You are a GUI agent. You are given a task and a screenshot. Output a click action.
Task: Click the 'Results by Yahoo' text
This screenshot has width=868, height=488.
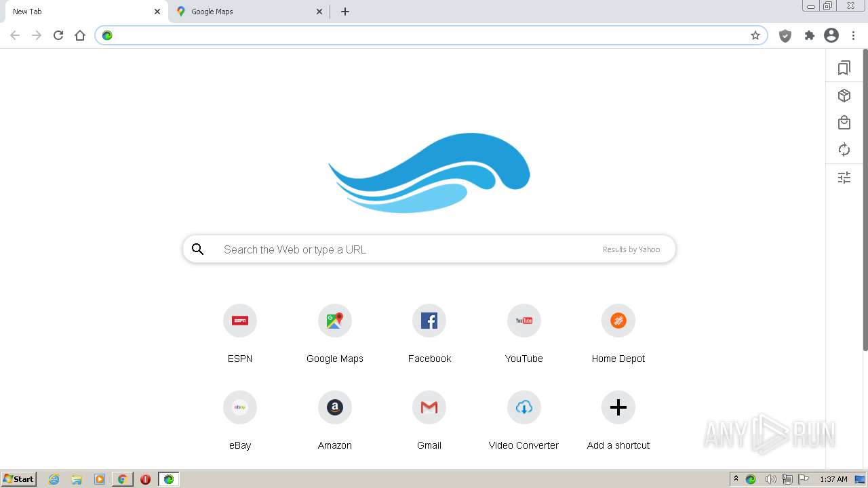coord(631,249)
